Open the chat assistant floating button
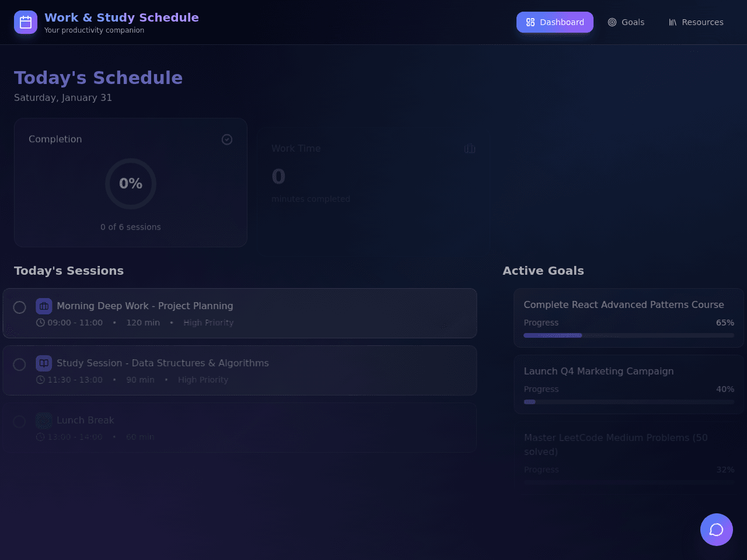 tap(717, 530)
